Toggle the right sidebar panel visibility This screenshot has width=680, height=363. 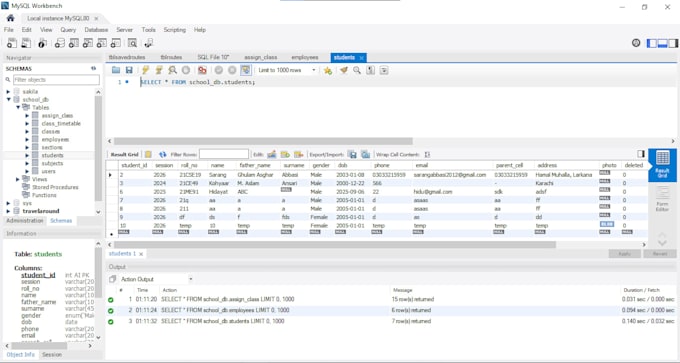coord(673,43)
